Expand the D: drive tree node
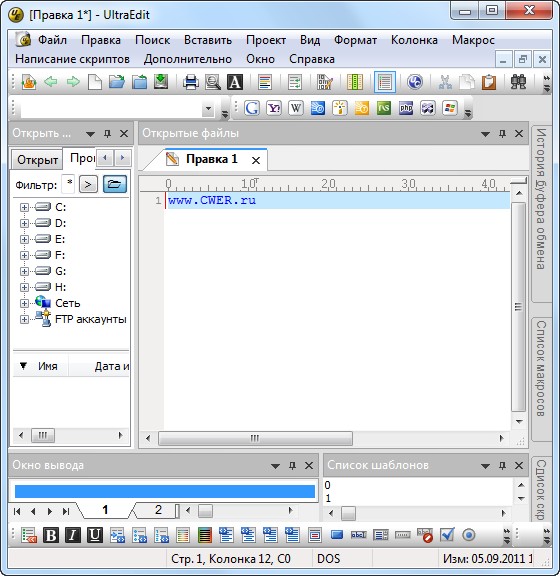Viewport: 560px width, 576px height. (x=24, y=223)
